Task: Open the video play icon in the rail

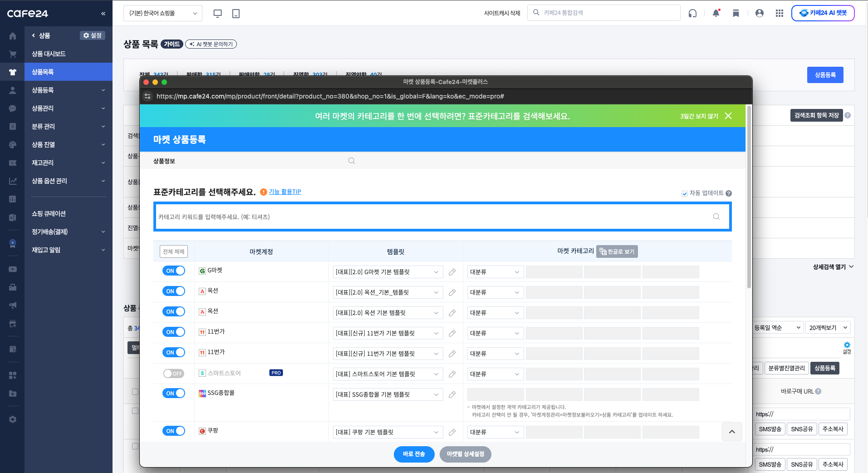Action: [x=13, y=269]
